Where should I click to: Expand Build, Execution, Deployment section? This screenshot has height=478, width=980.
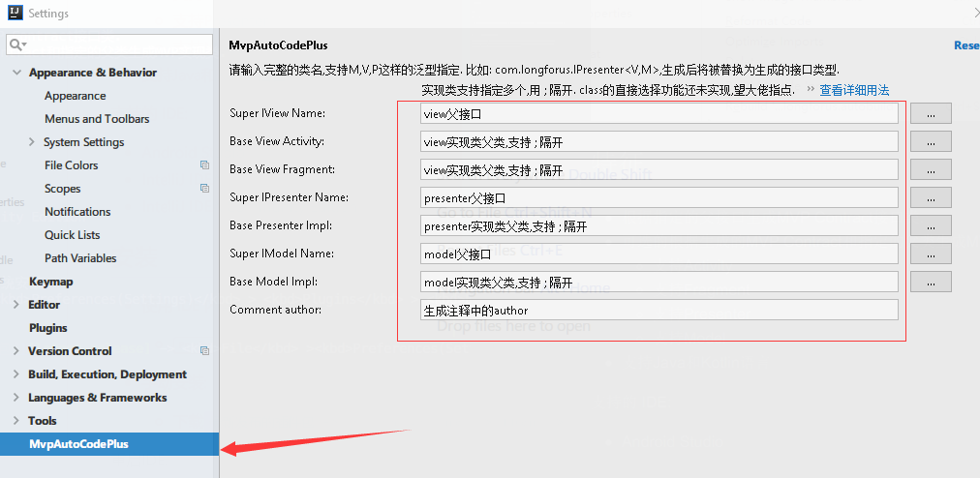16,374
